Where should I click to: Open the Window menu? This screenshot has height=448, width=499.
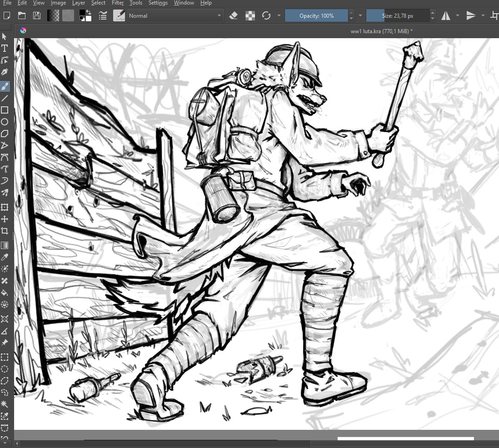click(x=184, y=3)
